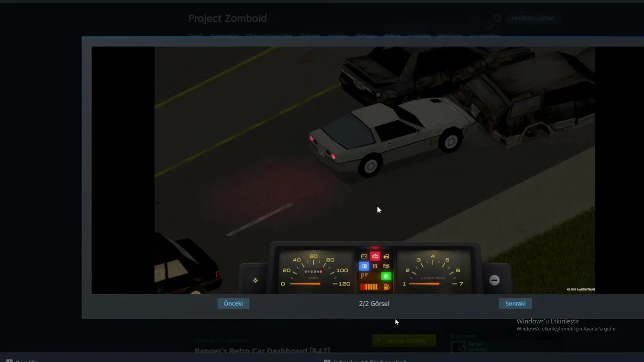The image size is (644, 362).
Task: Open Mağaza Sayfası on the background page
Action: click(x=532, y=18)
